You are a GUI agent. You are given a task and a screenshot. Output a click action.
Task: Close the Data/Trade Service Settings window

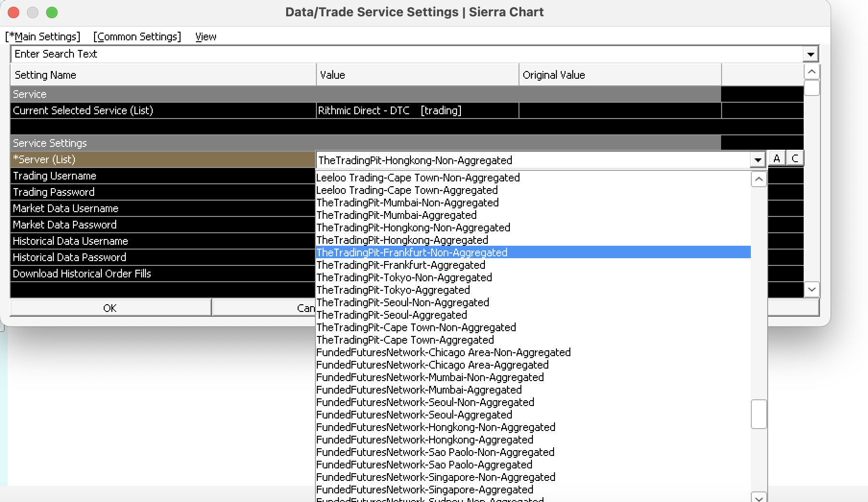coord(13,12)
